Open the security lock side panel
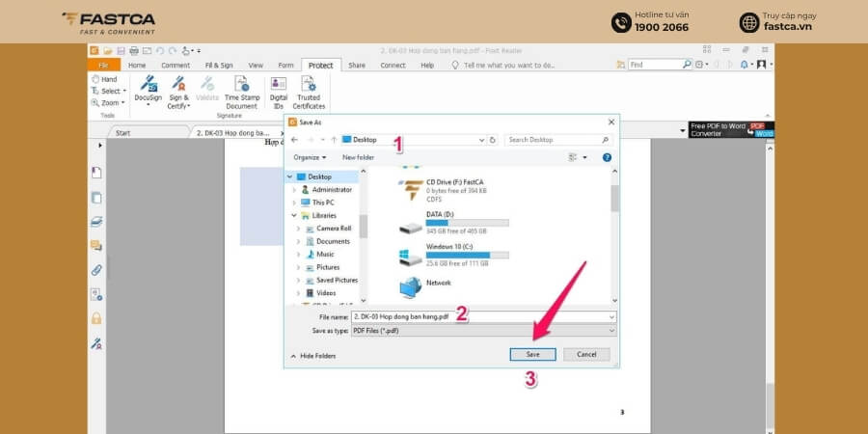This screenshot has height=434, width=868. [96, 318]
